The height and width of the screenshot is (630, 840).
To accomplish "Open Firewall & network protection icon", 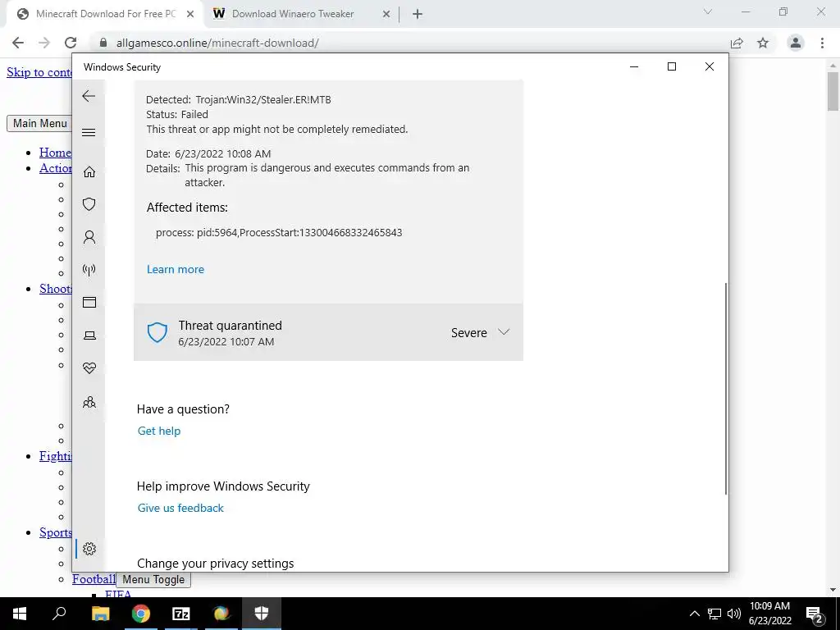I will (x=89, y=270).
